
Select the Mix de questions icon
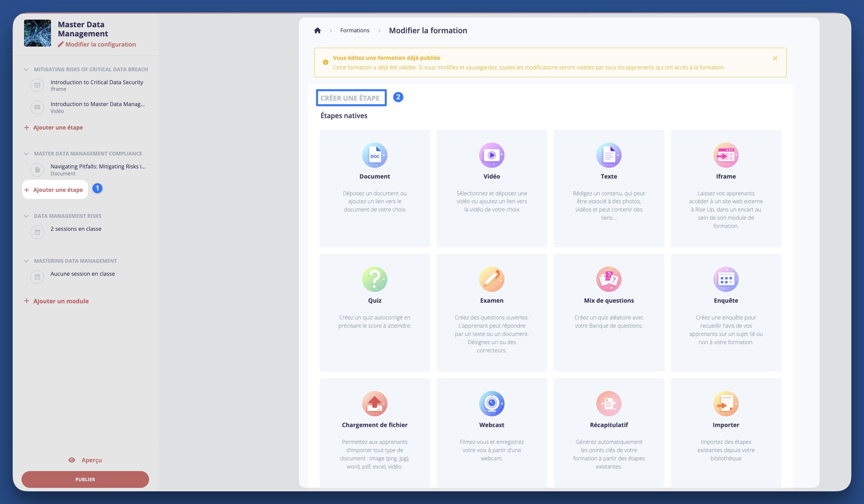pyautogui.click(x=609, y=279)
